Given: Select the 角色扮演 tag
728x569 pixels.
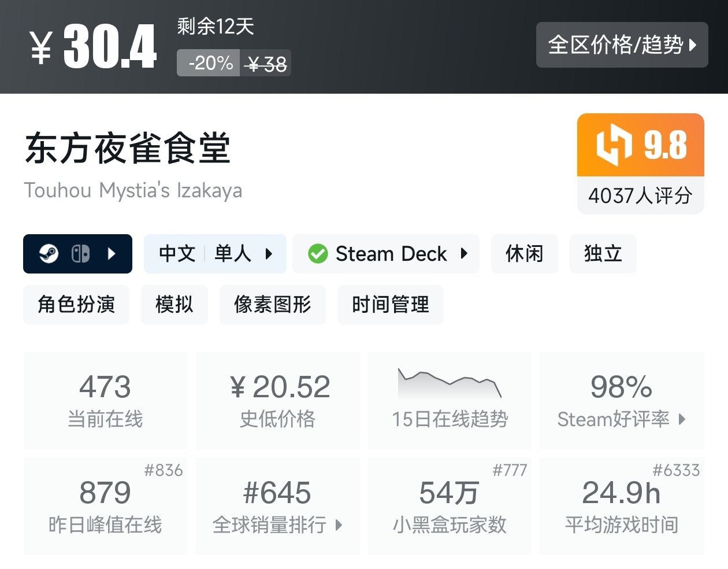Looking at the screenshot, I should (x=76, y=305).
